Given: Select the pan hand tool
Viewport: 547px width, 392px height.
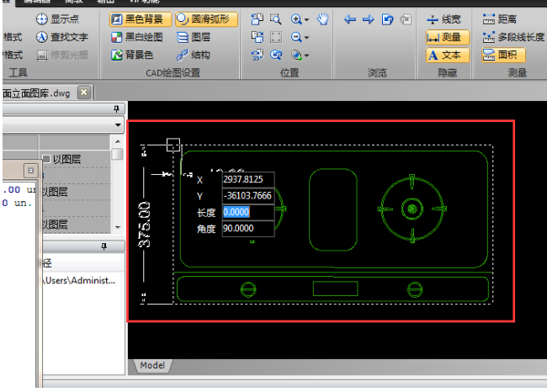Looking at the screenshot, I should tap(322, 19).
